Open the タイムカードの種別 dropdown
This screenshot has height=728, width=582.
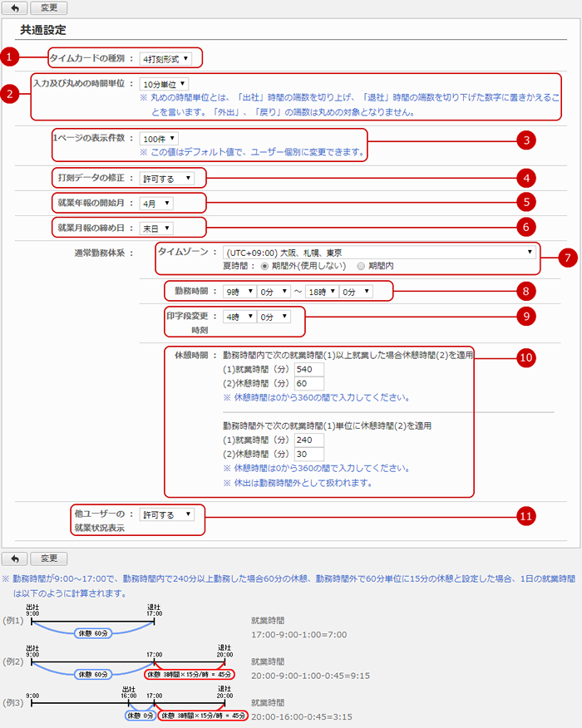point(165,58)
